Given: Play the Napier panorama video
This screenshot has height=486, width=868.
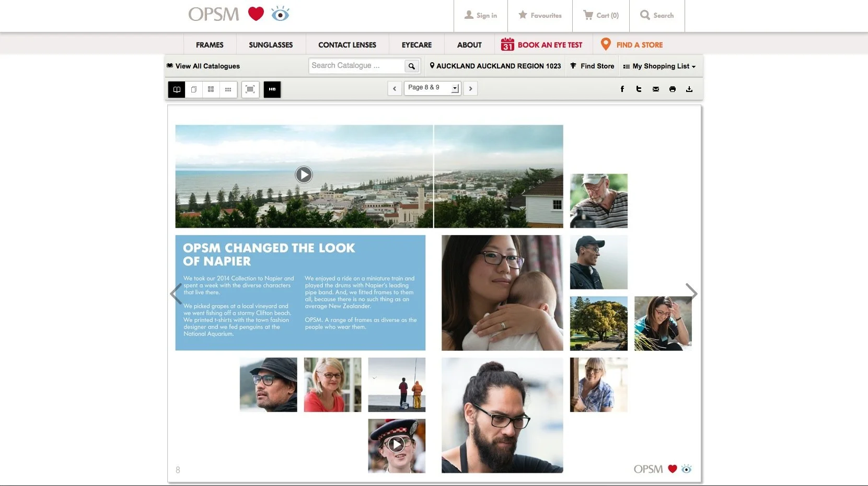Looking at the screenshot, I should click(x=304, y=175).
